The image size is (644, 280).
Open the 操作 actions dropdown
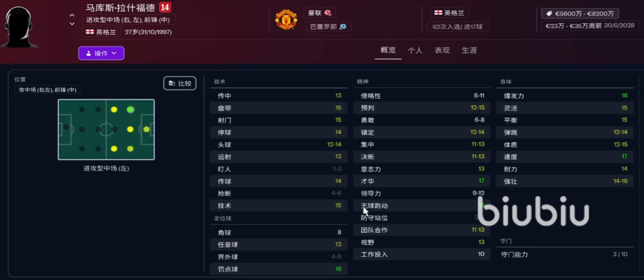[x=101, y=53]
